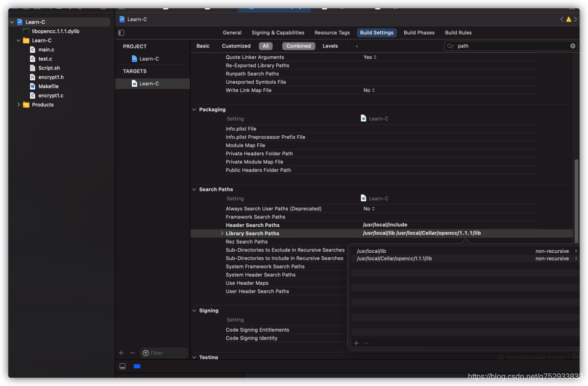Click the search magnifier icon
This screenshot has width=588, height=386.
tap(450, 46)
